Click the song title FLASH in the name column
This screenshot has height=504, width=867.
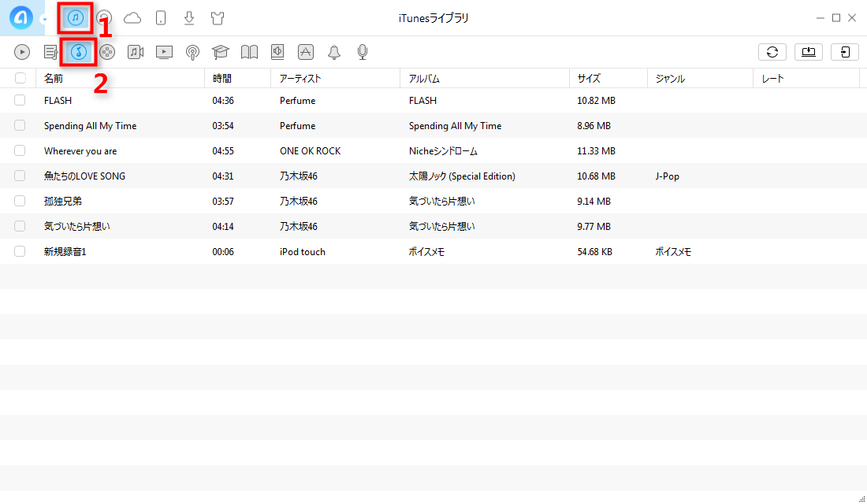click(58, 101)
